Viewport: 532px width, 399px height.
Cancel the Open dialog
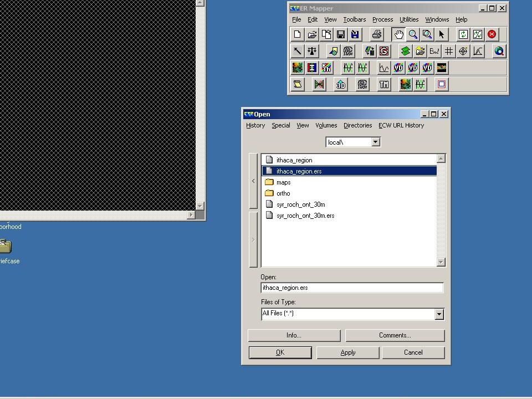point(413,352)
